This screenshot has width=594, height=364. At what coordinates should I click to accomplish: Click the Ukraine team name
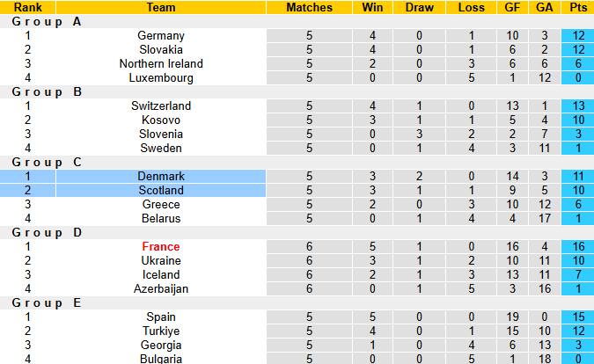161,260
